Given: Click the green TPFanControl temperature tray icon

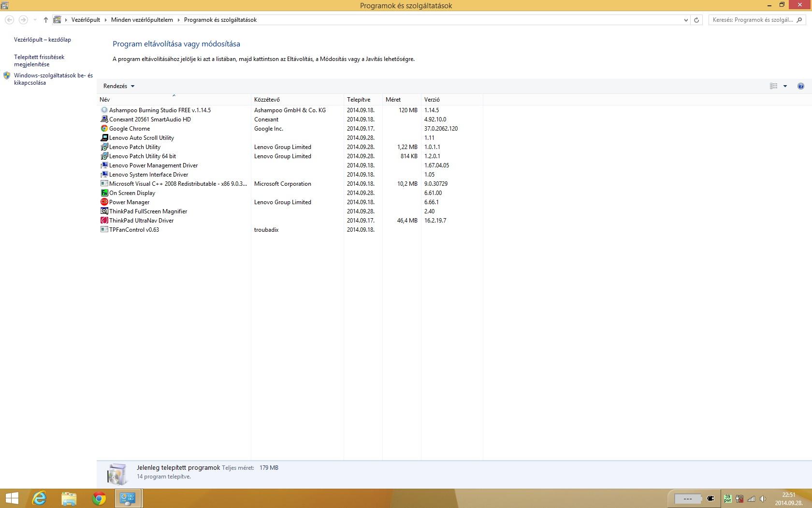Looking at the screenshot, I should click(x=727, y=499).
